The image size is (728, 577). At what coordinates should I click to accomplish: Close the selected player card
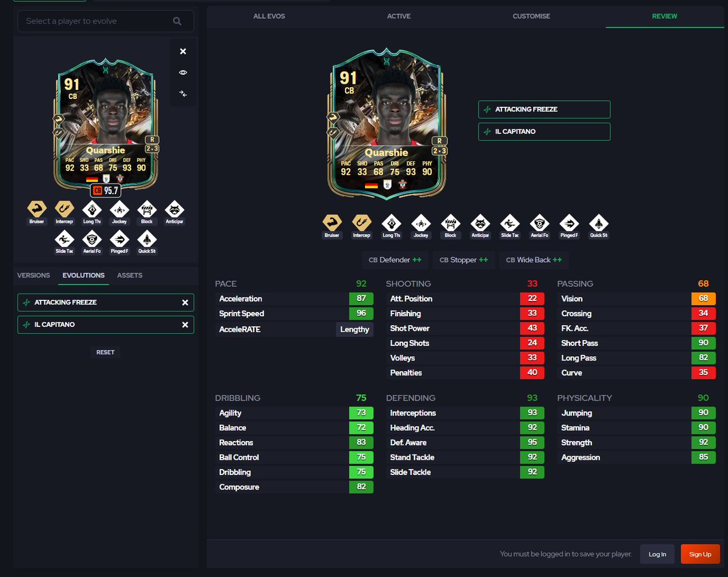tap(183, 52)
